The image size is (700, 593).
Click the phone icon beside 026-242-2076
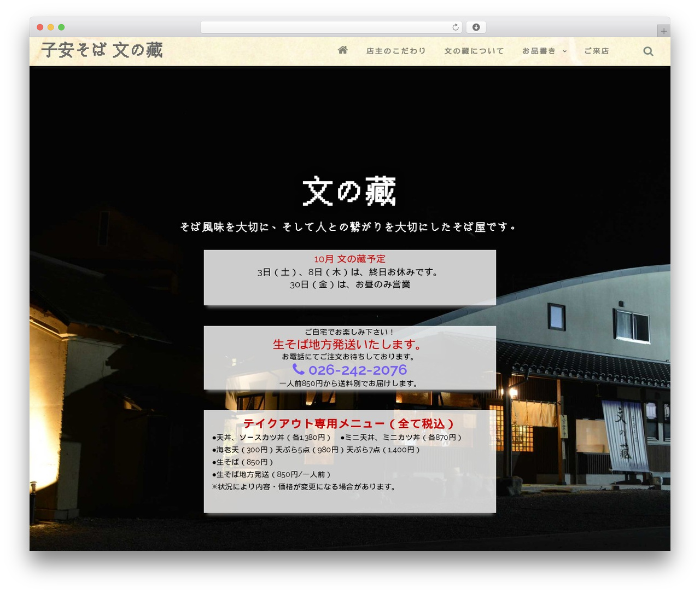(298, 369)
